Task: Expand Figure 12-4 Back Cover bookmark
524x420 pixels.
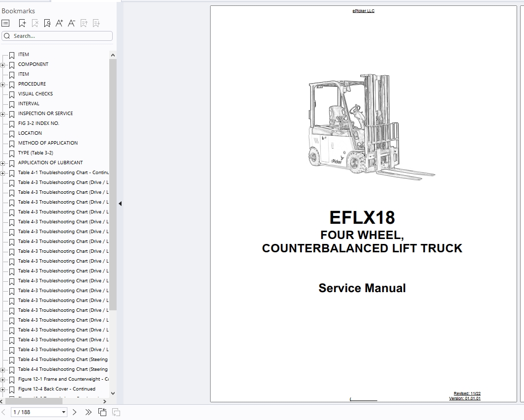Action: [x=2, y=390]
